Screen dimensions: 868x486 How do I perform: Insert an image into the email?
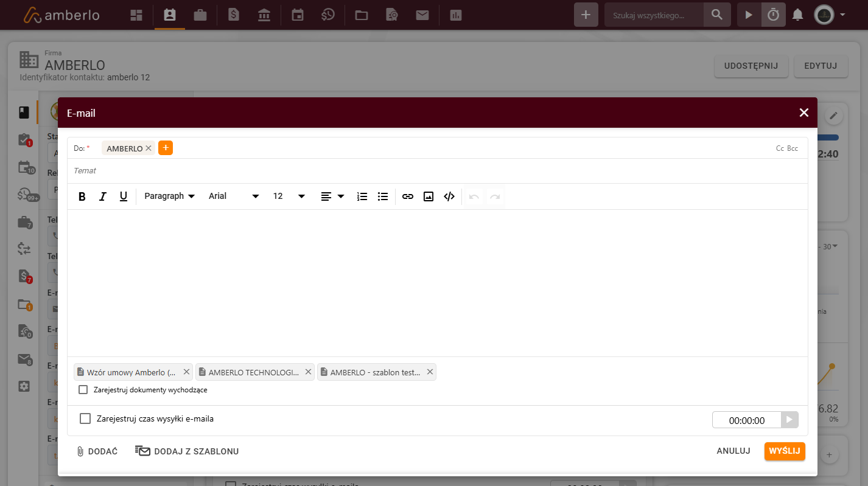(429, 196)
